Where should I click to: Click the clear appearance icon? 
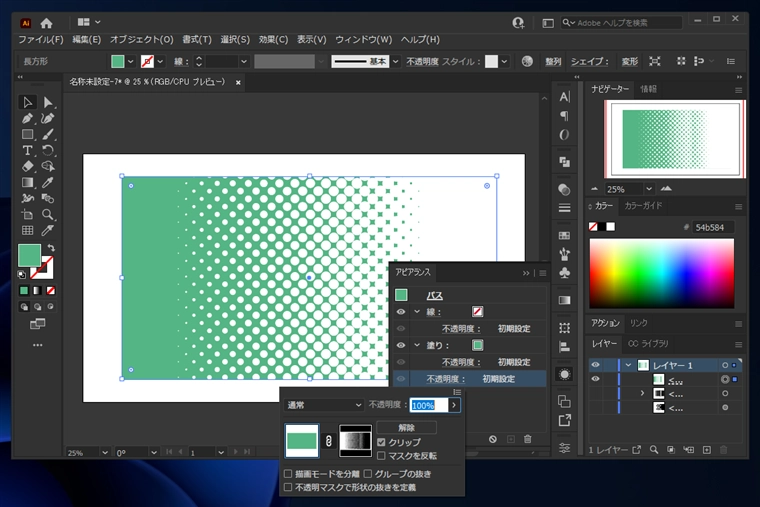(x=492, y=439)
